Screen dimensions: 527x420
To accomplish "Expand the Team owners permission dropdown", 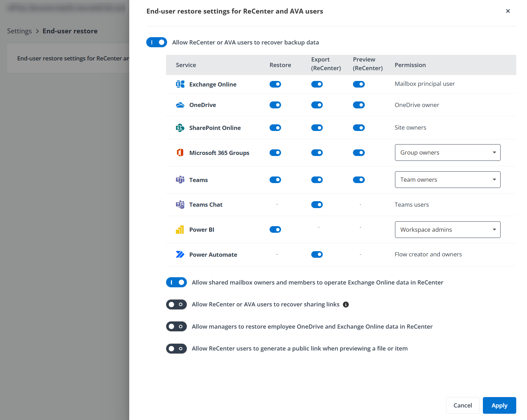I will 447,180.
